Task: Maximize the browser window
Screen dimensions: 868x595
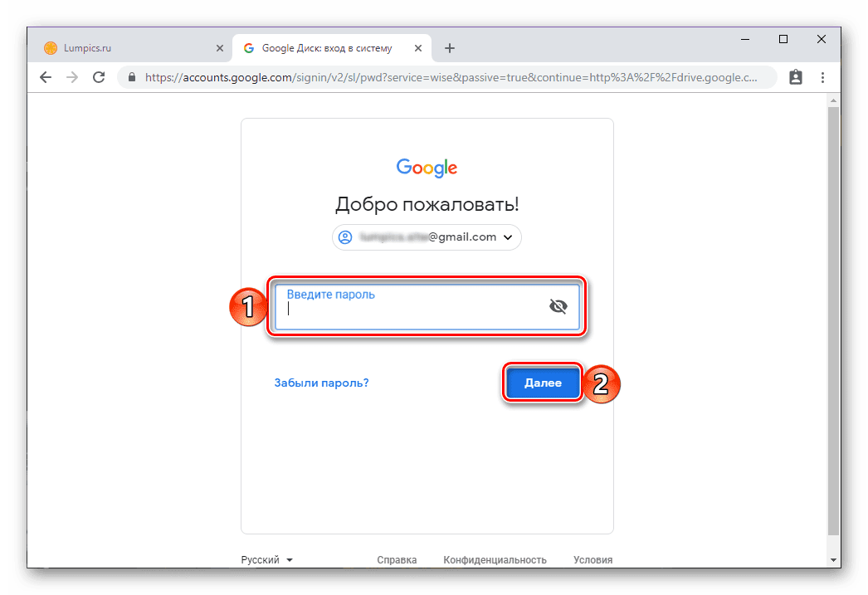Action: 783,39
